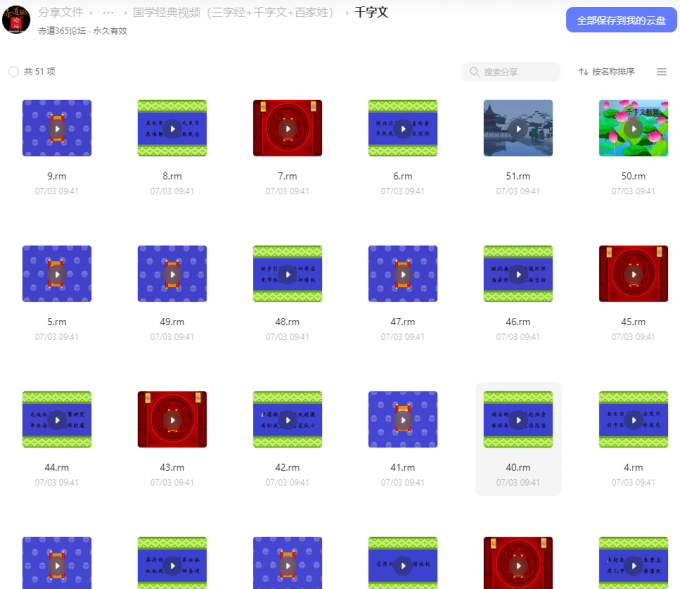Play the 6.rm video thumbnail
This screenshot has height=589, width=680.
(x=403, y=128)
